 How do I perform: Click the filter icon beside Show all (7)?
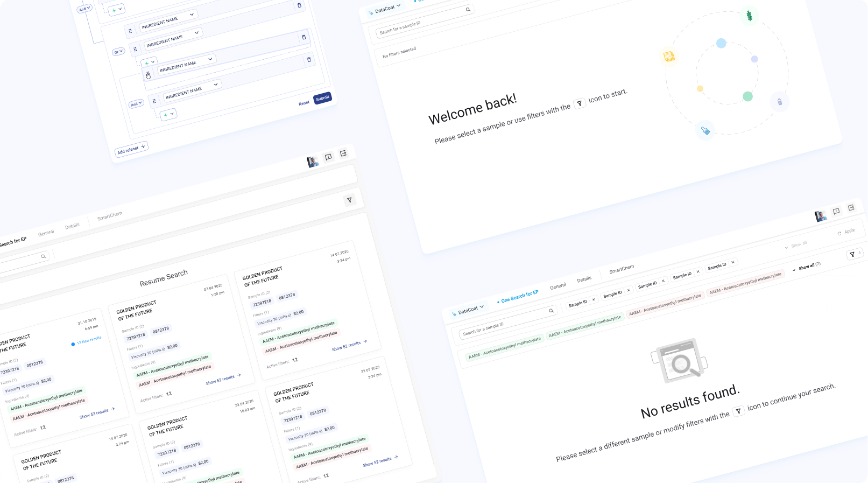852,254
